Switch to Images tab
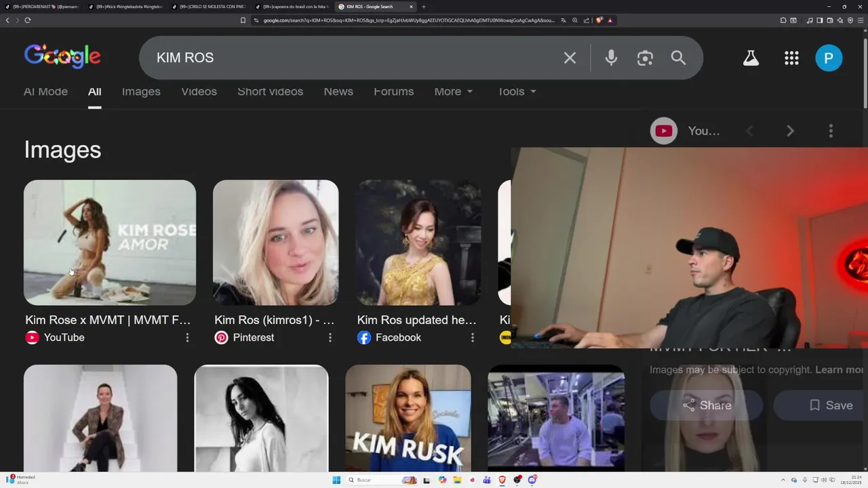Image resolution: width=868 pixels, height=488 pixels. point(141,91)
